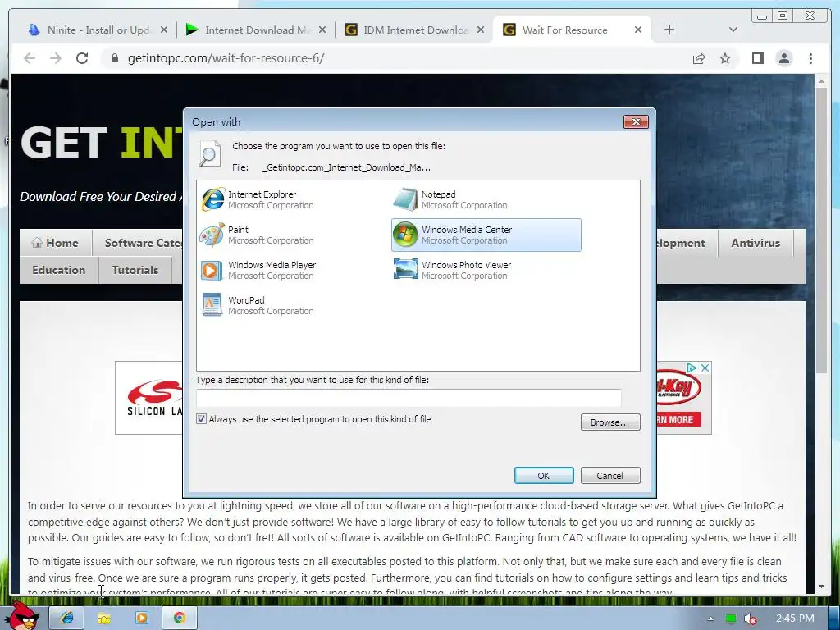Screen dimensions: 840x630
Task: Open the Education menu item
Action: (x=59, y=269)
